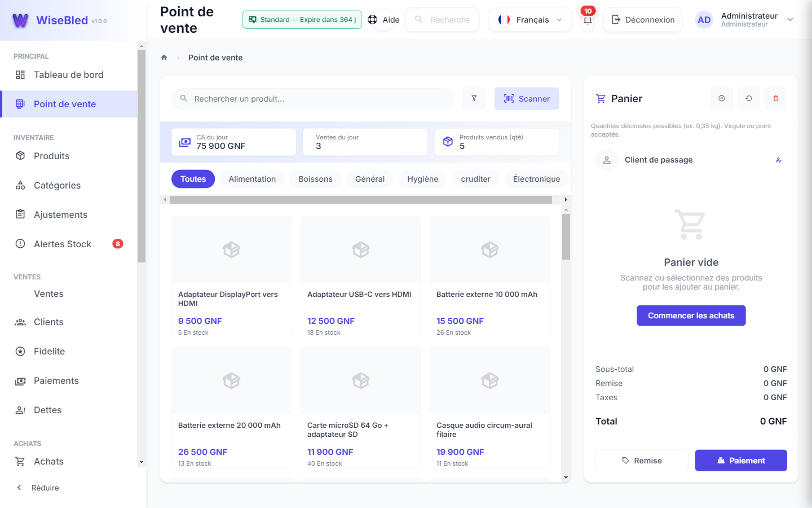Click Client de passage customer row
The height and width of the screenshot is (508, 812).
point(691,160)
